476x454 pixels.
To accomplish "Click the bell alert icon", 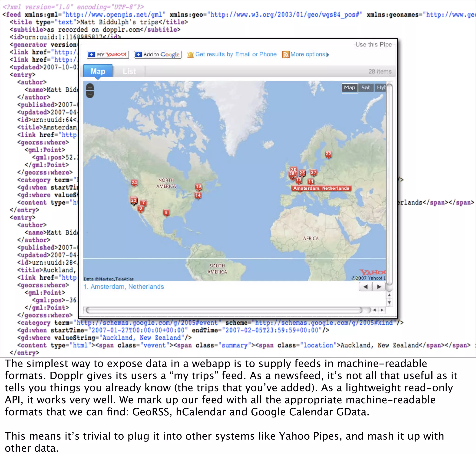I will coord(190,55).
